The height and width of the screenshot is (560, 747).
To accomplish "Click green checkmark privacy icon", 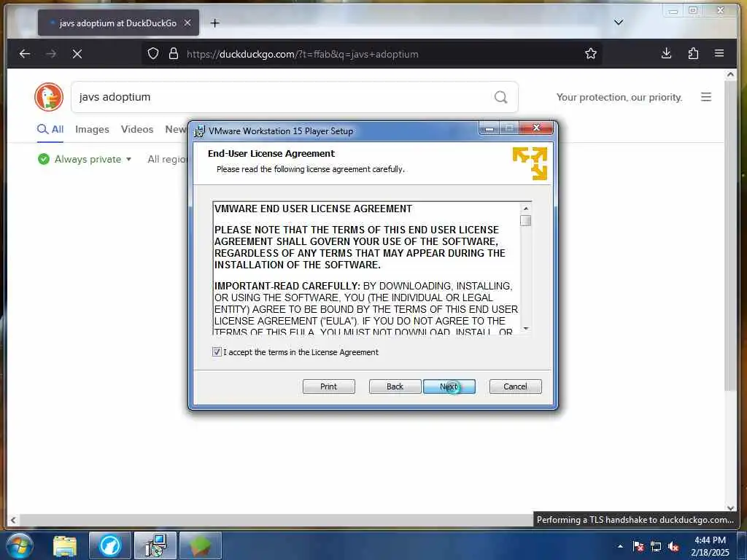I will pos(43,159).
